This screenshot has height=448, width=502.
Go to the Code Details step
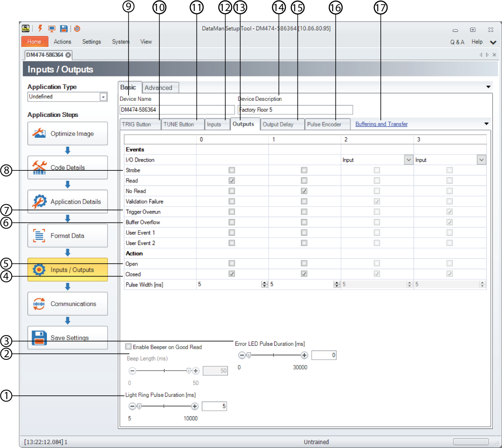(67, 168)
